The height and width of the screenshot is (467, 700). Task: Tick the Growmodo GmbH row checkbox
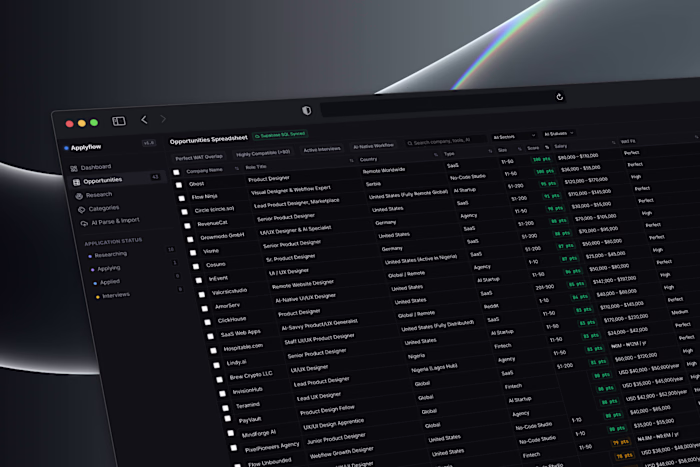190,239
